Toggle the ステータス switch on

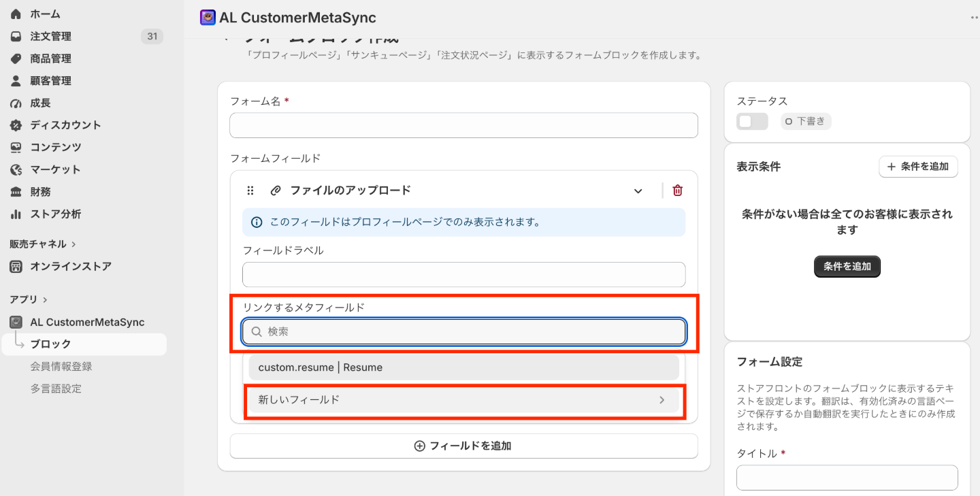tap(752, 122)
